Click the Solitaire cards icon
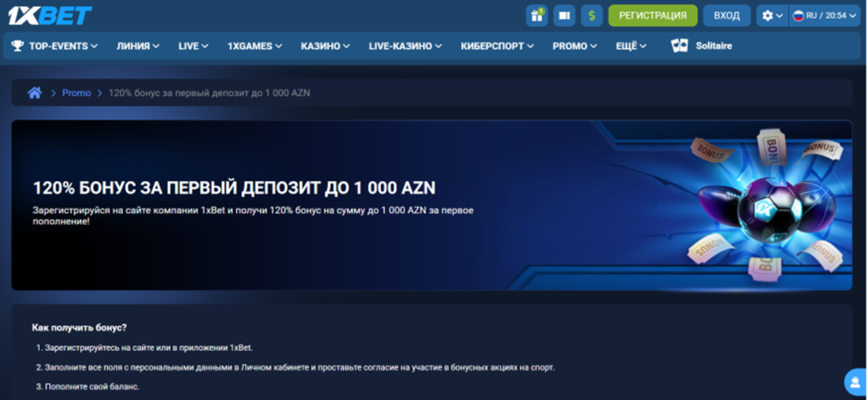This screenshot has height=400, width=868. [679, 46]
